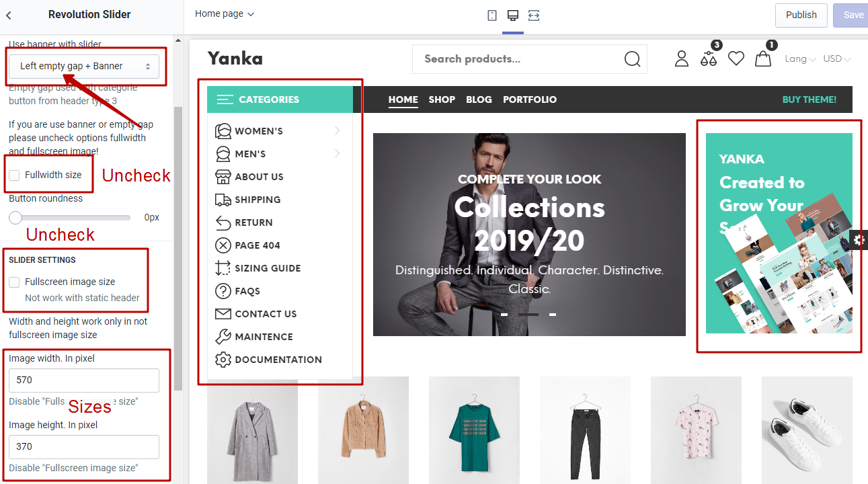Click the search magnifier icon

[632, 59]
